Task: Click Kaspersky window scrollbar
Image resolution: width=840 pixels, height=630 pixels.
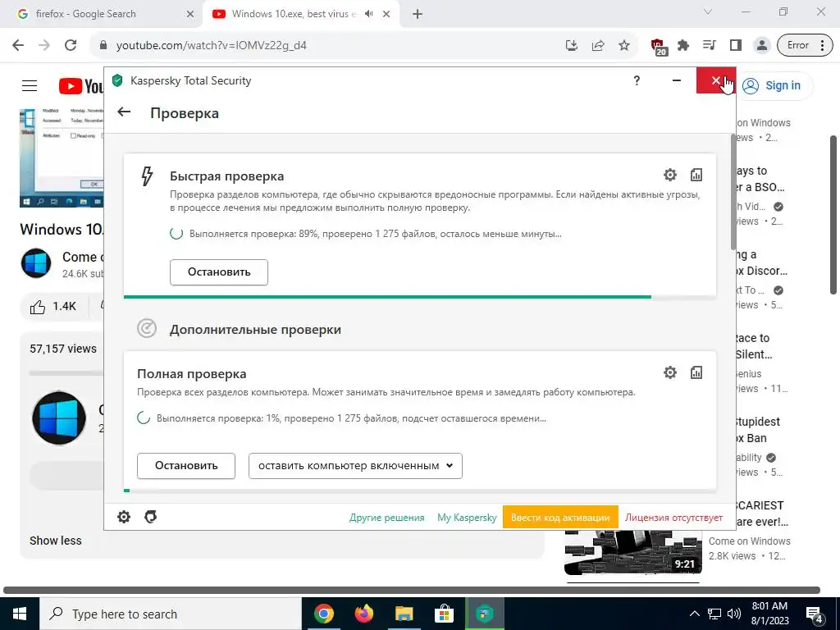Action: pyautogui.click(x=733, y=192)
